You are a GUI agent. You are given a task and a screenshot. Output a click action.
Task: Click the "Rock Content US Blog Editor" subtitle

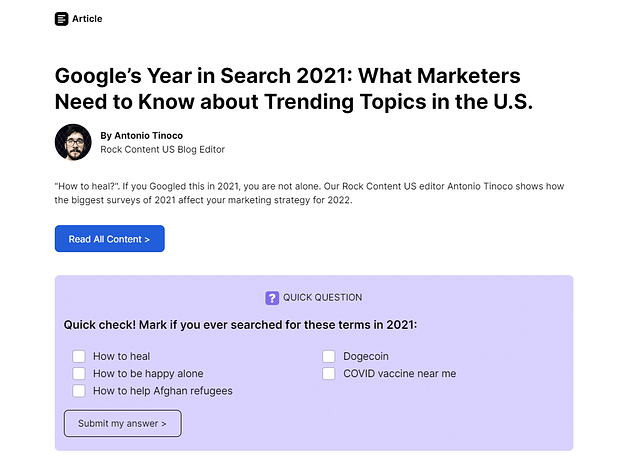pyautogui.click(x=162, y=150)
